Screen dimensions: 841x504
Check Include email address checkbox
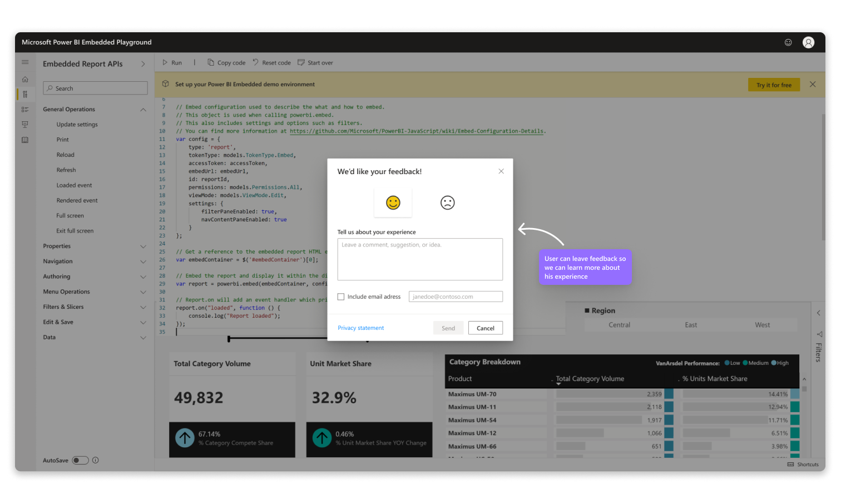coord(341,297)
